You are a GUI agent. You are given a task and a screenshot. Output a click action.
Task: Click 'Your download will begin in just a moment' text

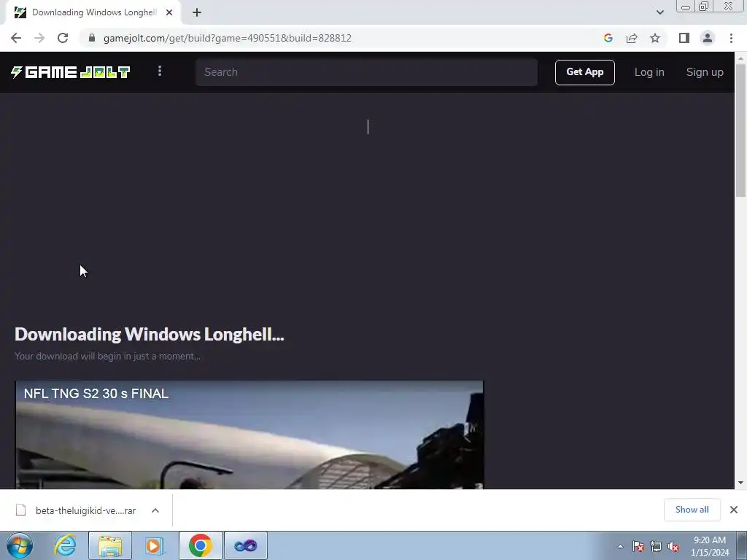108,356
